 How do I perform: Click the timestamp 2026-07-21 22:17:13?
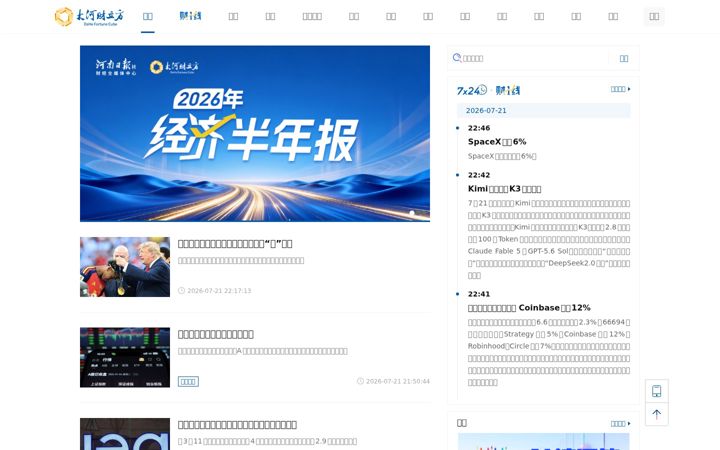point(219,291)
